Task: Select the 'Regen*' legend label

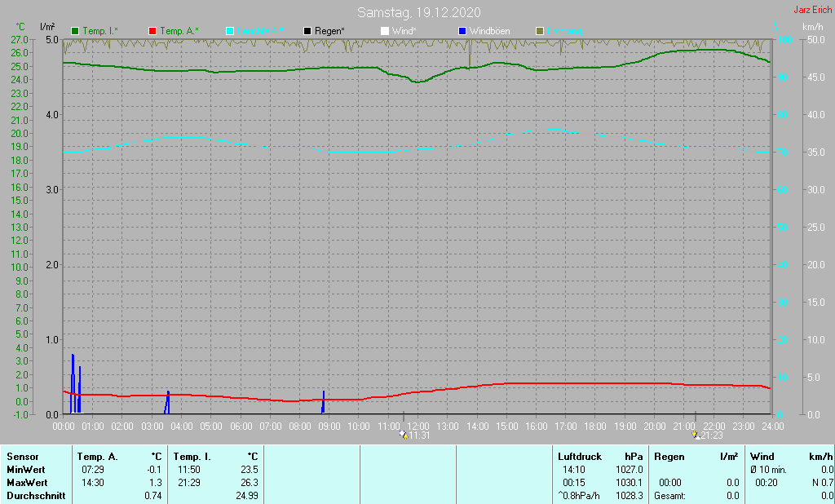Action: pos(329,32)
